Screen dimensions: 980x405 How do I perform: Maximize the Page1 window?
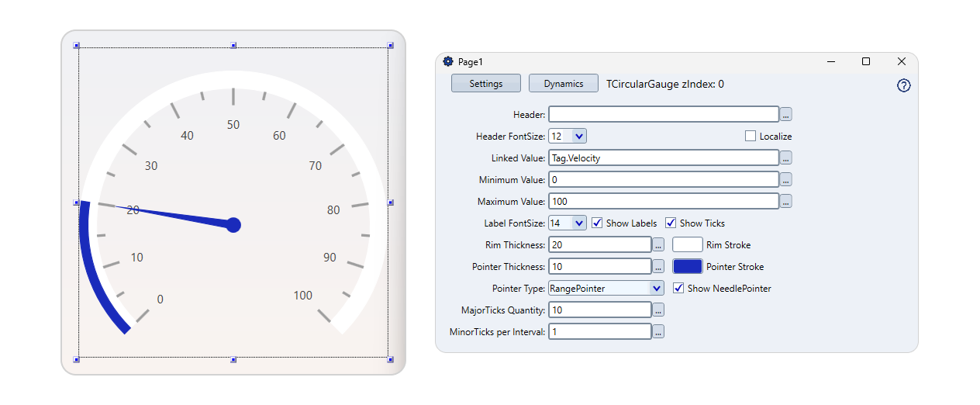866,61
